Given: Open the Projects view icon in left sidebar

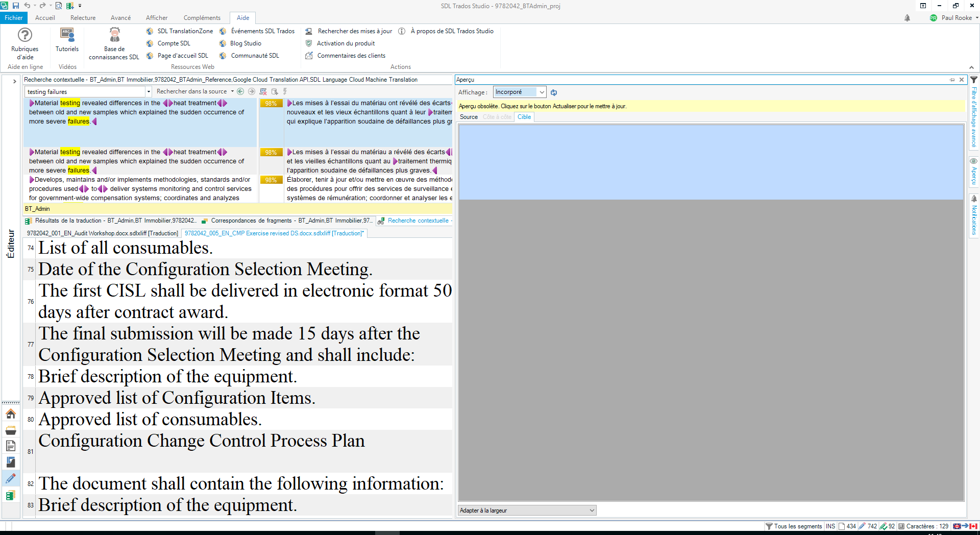Looking at the screenshot, I should pyautogui.click(x=11, y=430).
